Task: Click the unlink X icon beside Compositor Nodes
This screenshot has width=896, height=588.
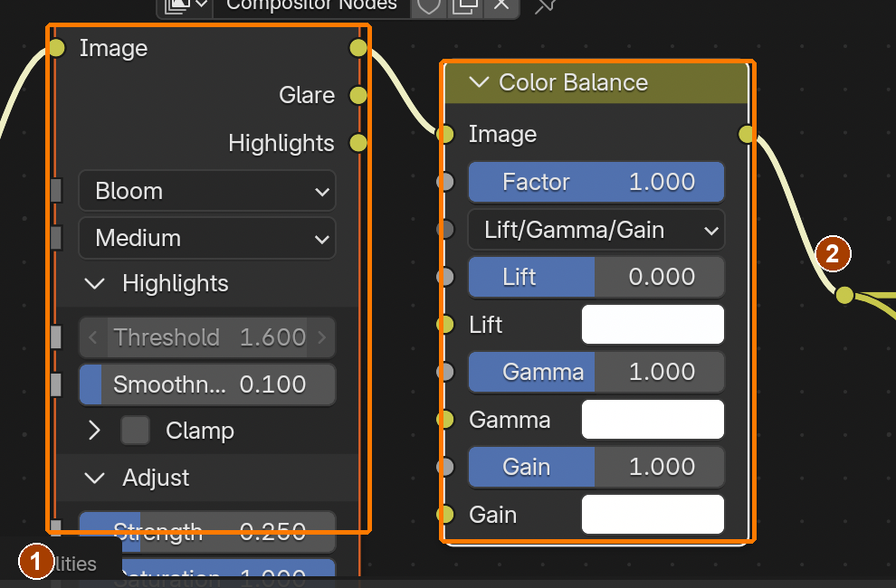Action: (501, 5)
